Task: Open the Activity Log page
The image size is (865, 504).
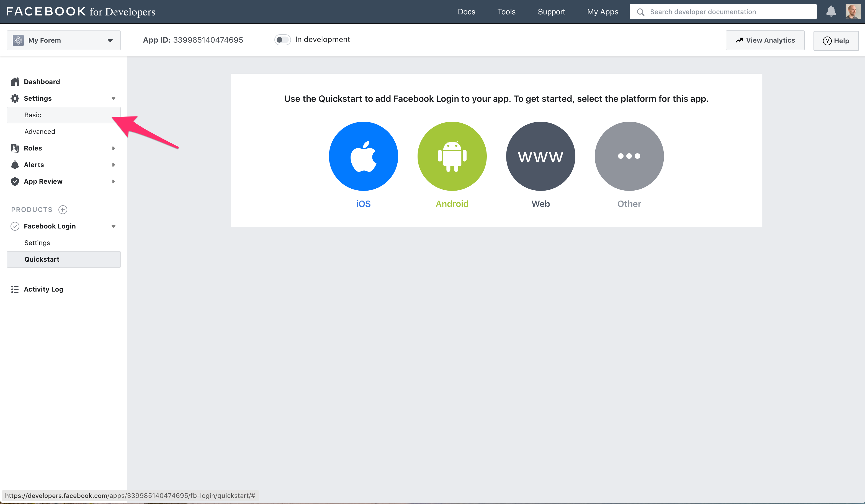Action: tap(43, 289)
